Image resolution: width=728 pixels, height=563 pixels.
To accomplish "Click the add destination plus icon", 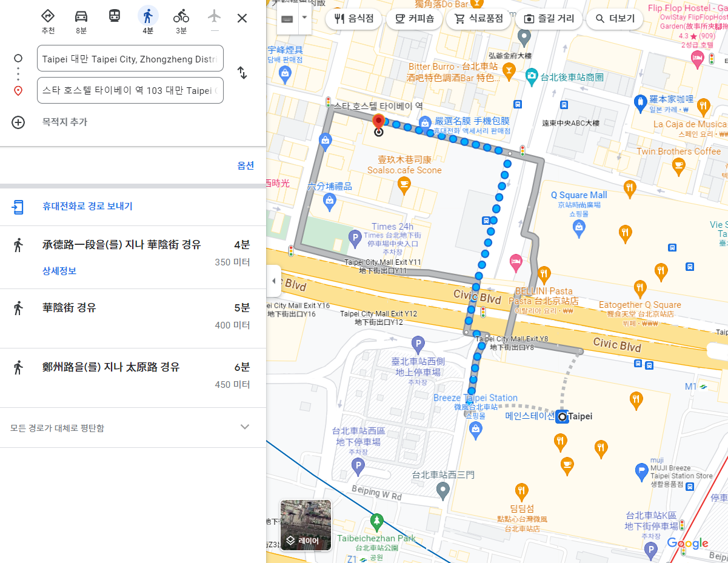I will click(x=18, y=122).
